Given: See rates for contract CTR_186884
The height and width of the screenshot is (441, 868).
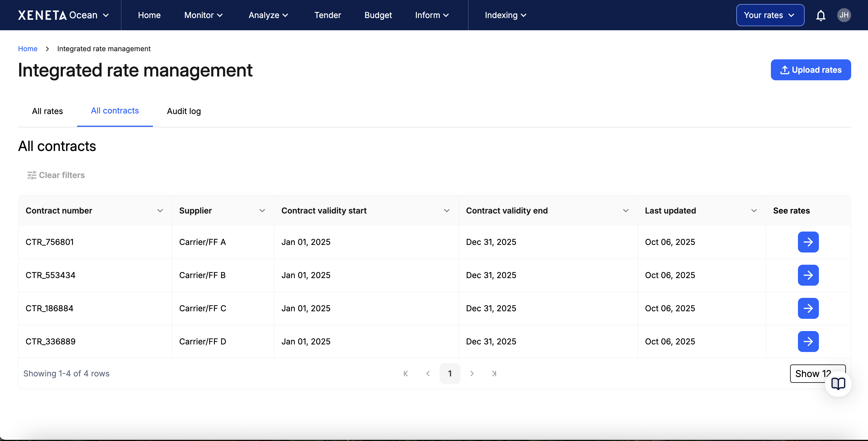Looking at the screenshot, I should click(808, 308).
